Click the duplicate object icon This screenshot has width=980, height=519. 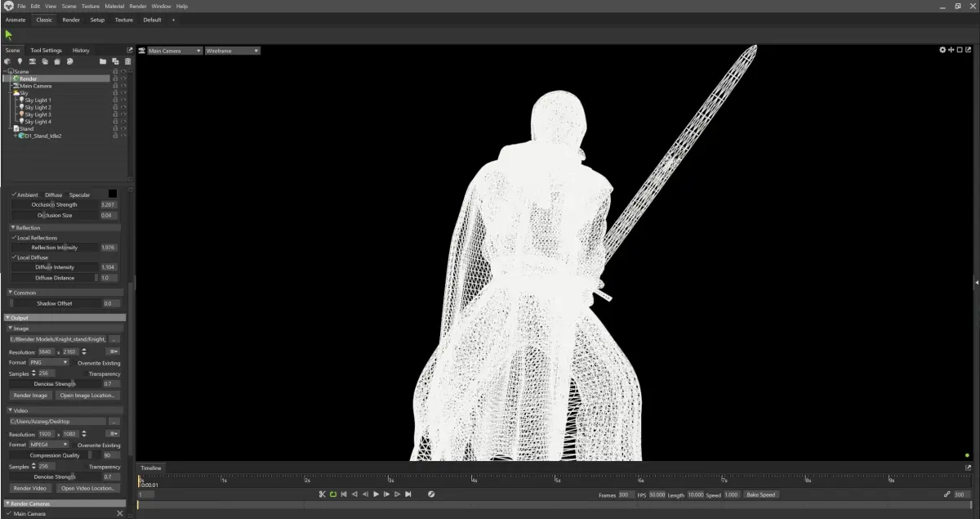115,61
